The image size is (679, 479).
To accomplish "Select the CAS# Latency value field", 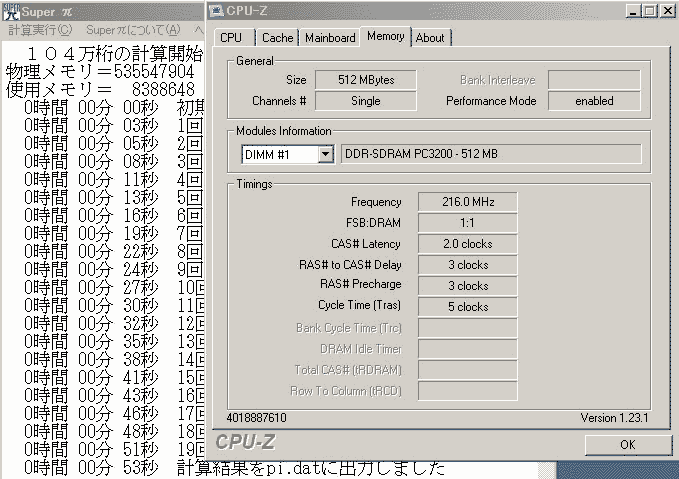I will [467, 244].
